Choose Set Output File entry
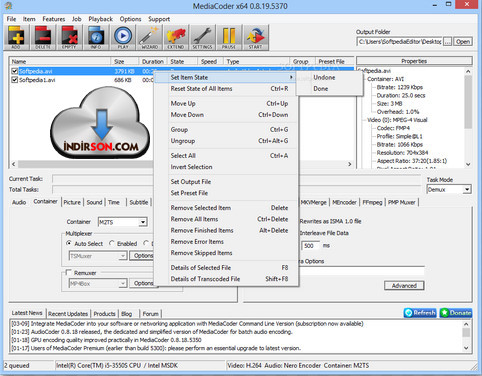 click(x=227, y=182)
